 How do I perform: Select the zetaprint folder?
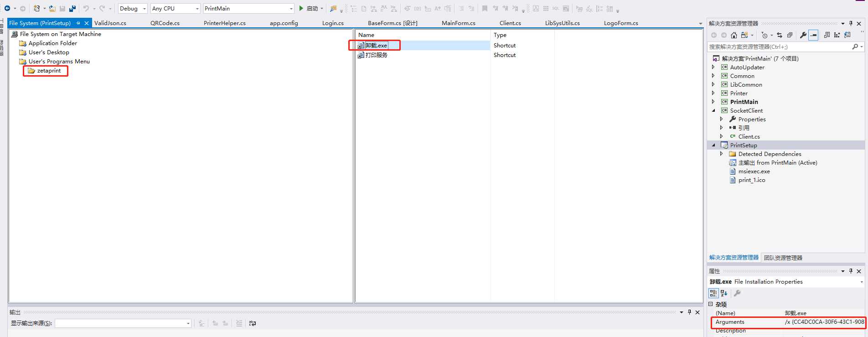coord(49,71)
